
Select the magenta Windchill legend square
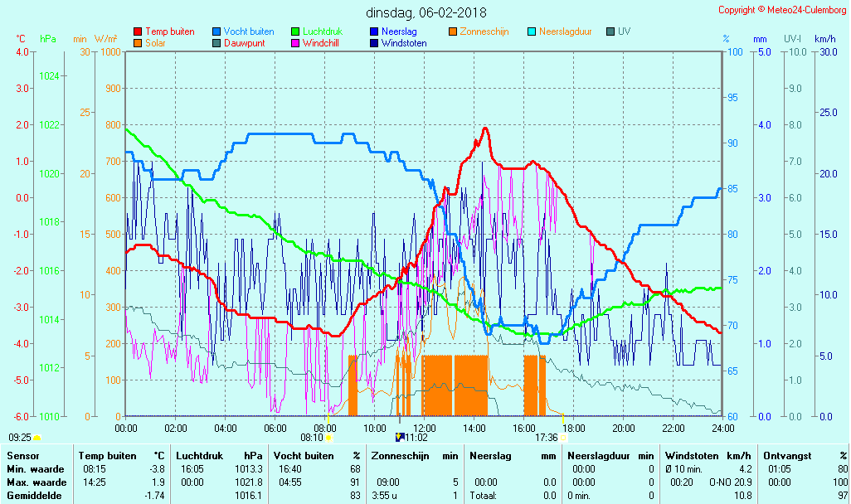coord(296,43)
